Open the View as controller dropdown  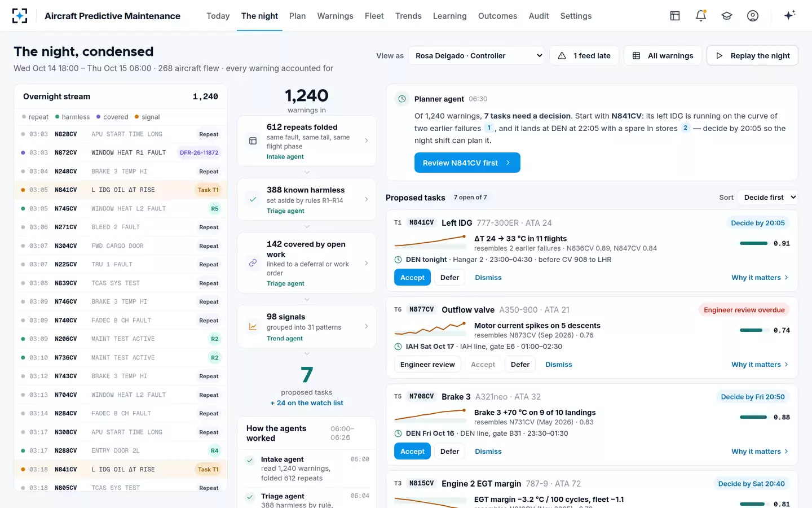pos(476,56)
